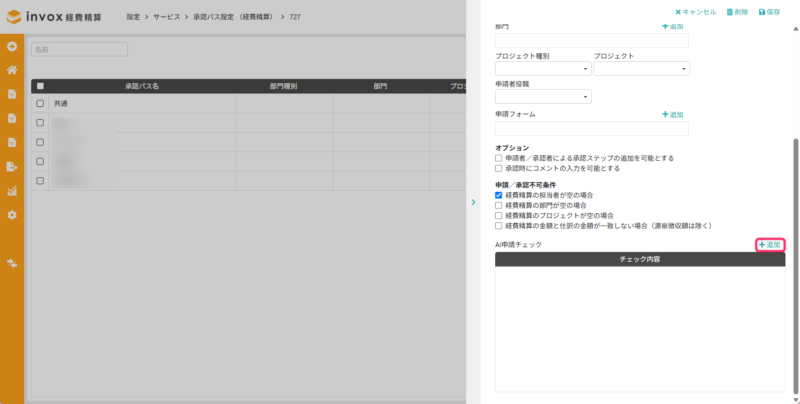800x404 pixels.
Task: Click the panel vertical scrollbar thumb
Action: (x=796, y=265)
